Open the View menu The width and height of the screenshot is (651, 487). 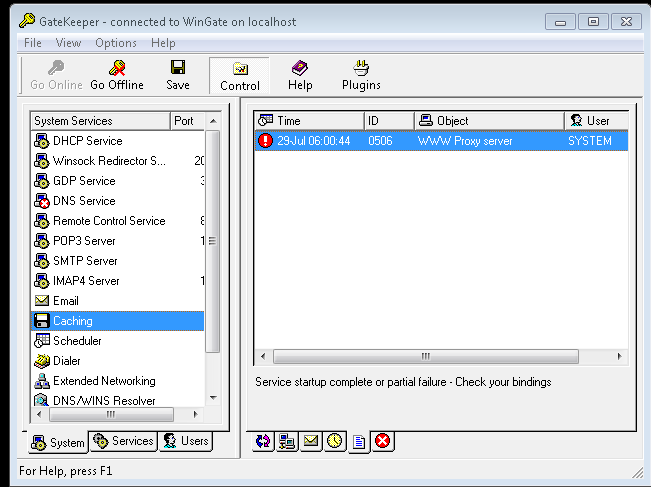tap(69, 43)
